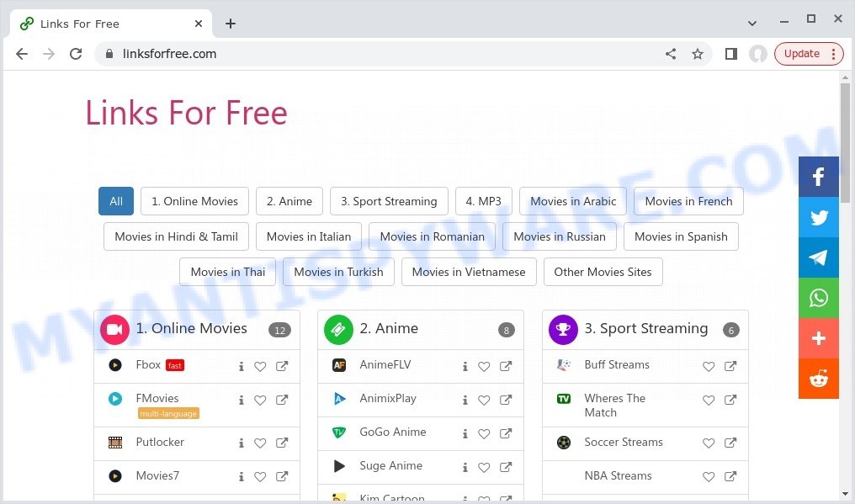This screenshot has height=504, width=855.
Task: Favorite Buff Streams with the heart icon
Action: [709, 367]
